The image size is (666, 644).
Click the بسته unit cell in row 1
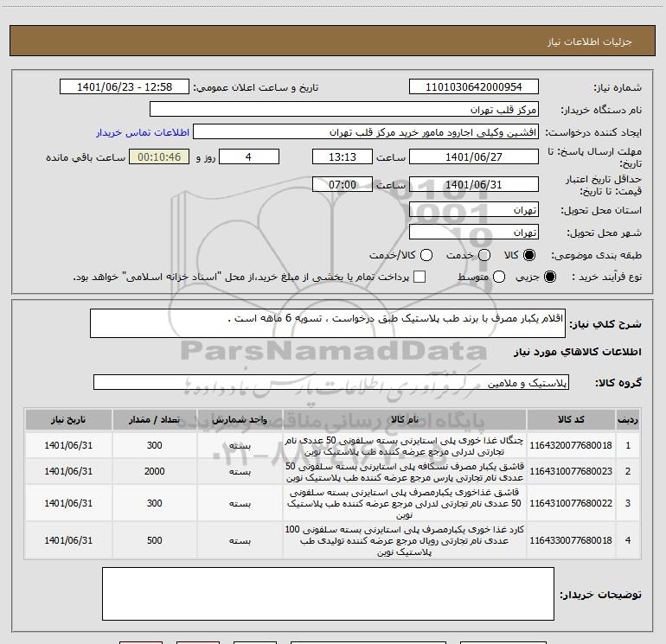tap(240, 445)
